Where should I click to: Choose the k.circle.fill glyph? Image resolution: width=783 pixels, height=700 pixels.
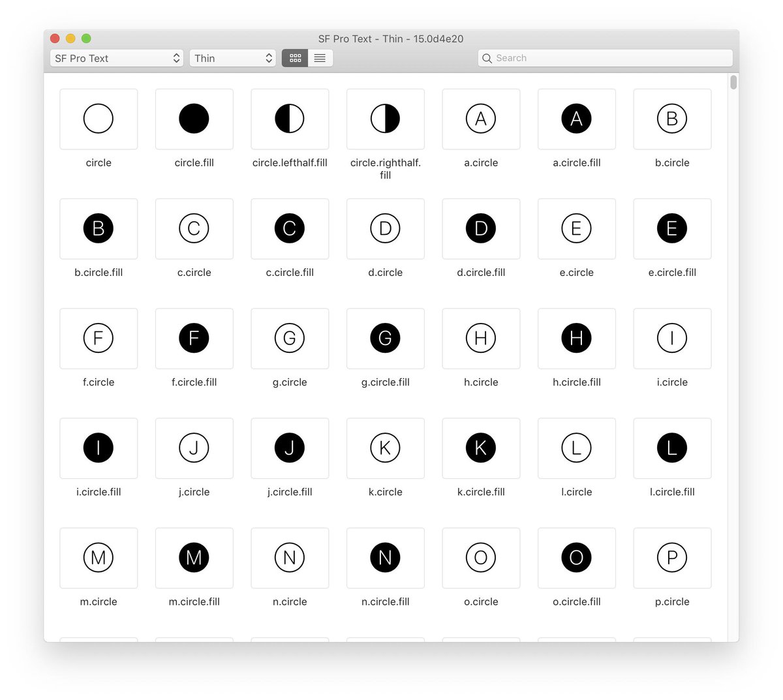(481, 448)
